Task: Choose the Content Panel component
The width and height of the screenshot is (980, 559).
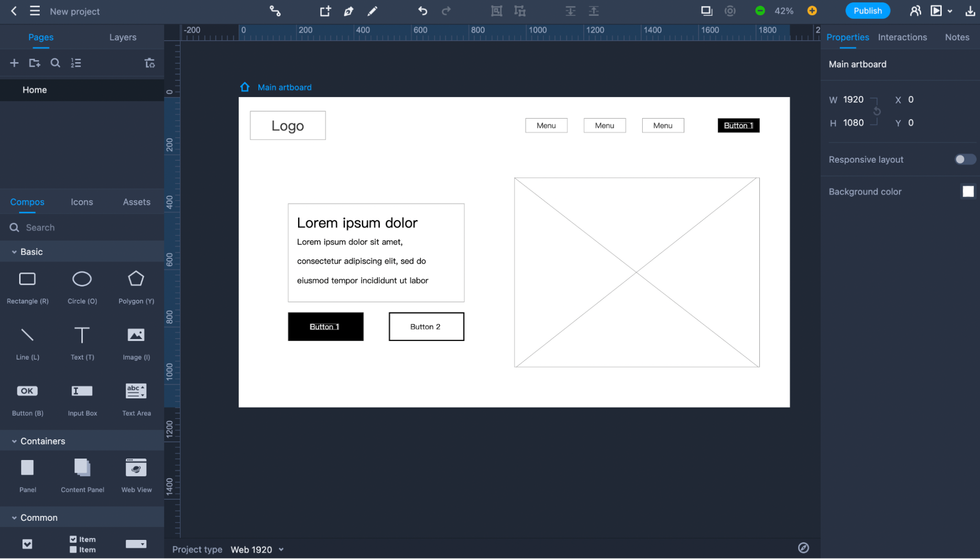Action: point(82,476)
